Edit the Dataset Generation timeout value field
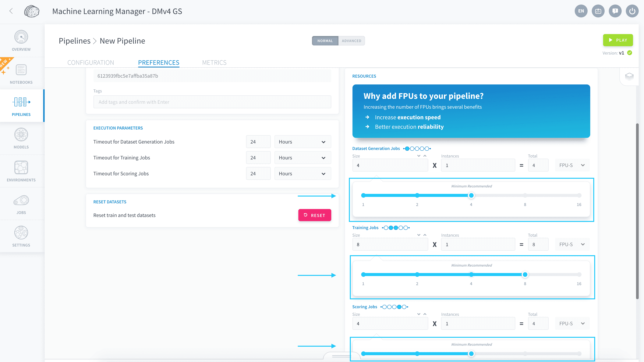Viewport: 644px width, 362px height. [258, 142]
